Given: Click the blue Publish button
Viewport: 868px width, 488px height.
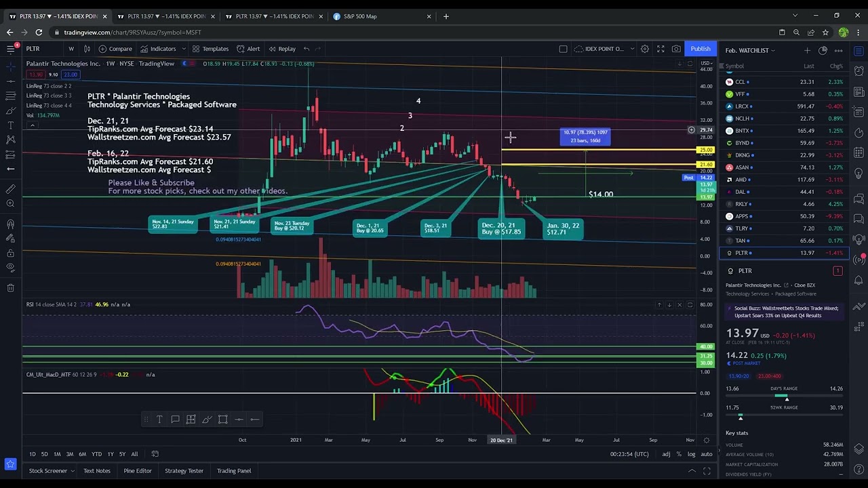Looking at the screenshot, I should pyautogui.click(x=701, y=49).
